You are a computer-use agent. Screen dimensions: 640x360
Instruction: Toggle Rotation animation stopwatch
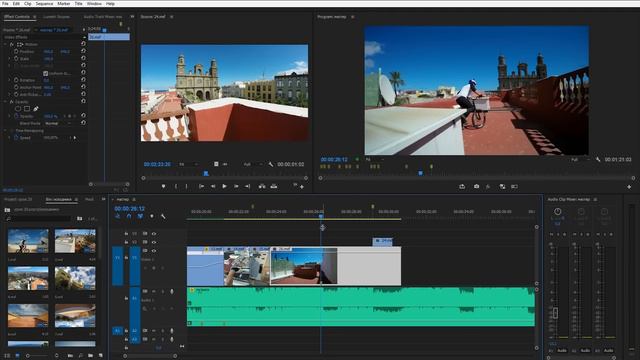pyautogui.click(x=16, y=80)
